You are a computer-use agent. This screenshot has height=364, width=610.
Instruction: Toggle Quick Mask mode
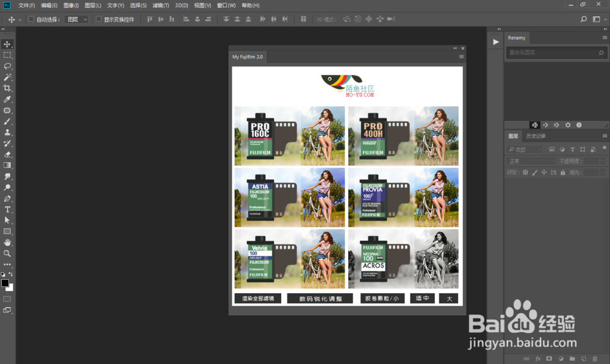(x=7, y=299)
